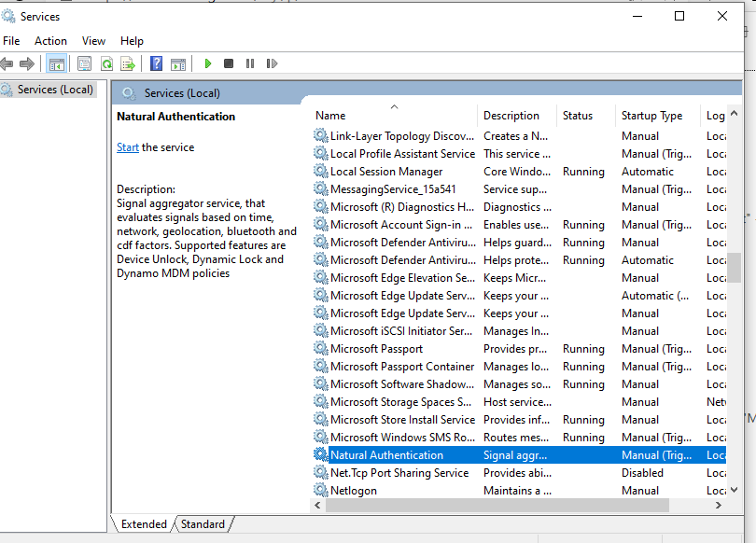Select Microsoft Store Install Service name
Viewport: 756px width, 543px height.
click(402, 420)
